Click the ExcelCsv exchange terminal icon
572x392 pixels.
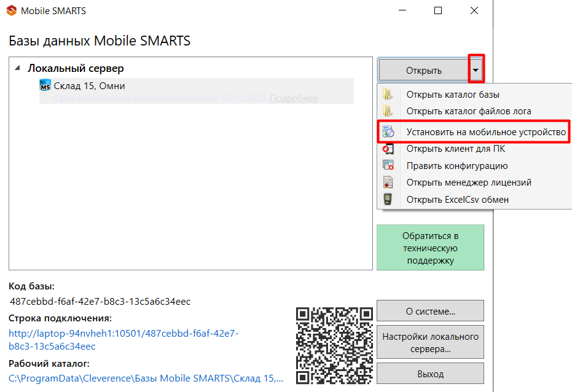coord(388,200)
